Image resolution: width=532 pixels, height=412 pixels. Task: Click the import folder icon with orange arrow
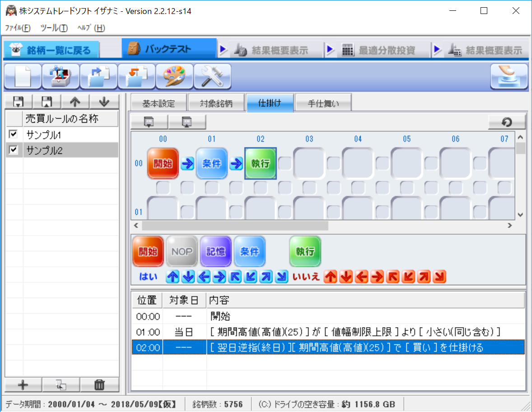(136, 77)
